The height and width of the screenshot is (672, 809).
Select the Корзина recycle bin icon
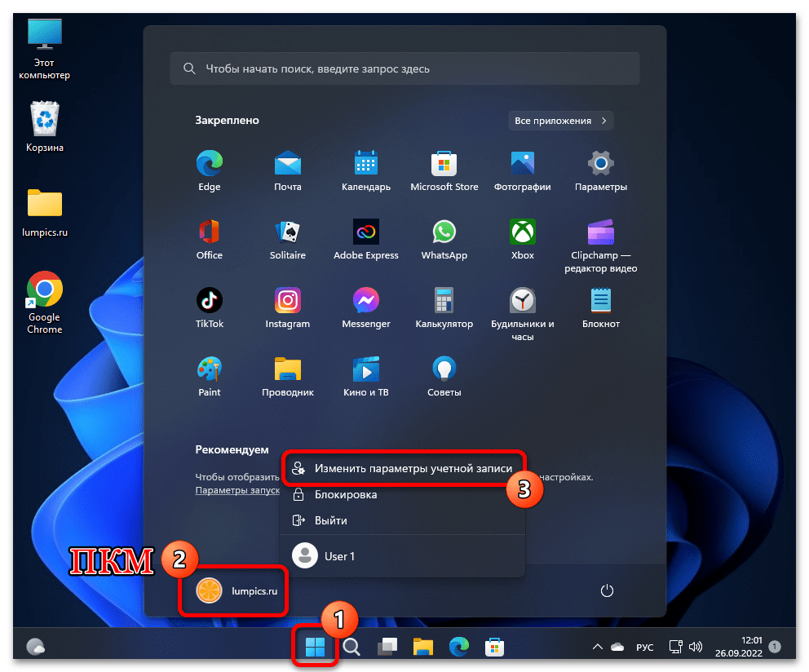click(44, 127)
